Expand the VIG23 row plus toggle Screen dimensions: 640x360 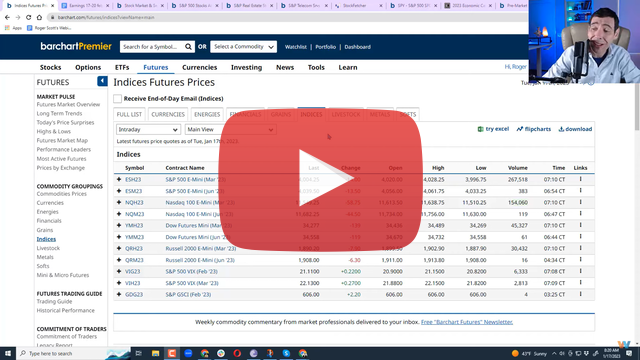(x=119, y=271)
